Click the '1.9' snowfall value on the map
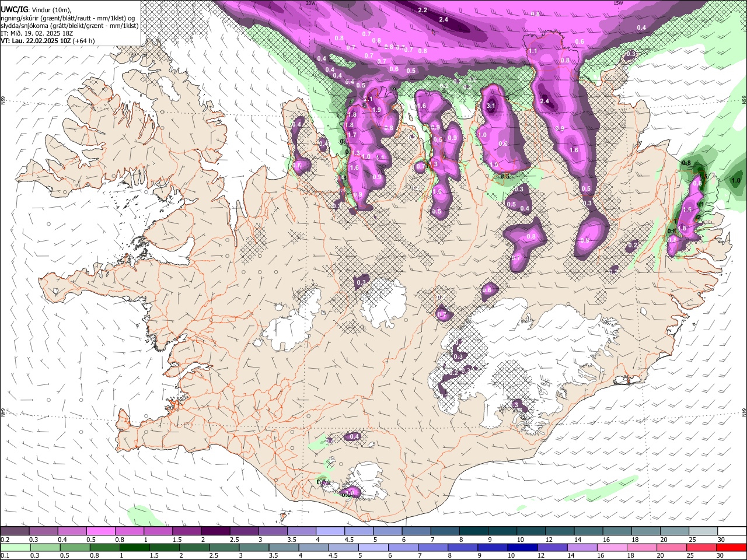Viewport: 747px width, 560px height. point(376,110)
